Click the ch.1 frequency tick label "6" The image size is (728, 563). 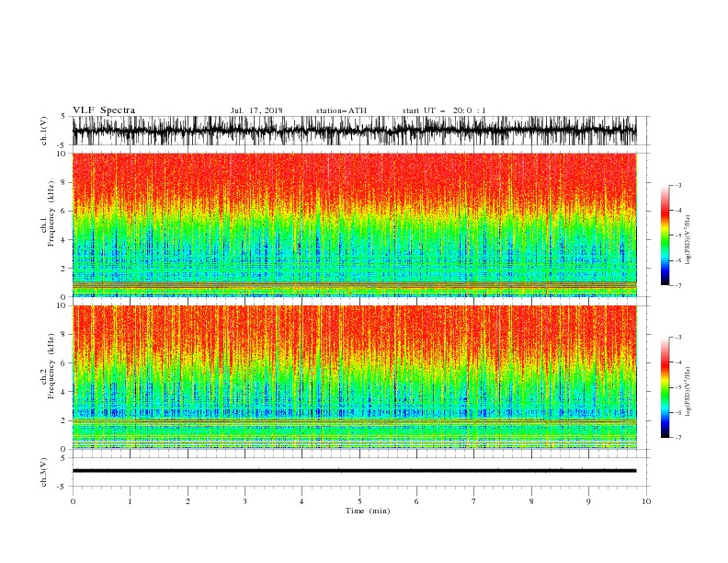[63, 211]
